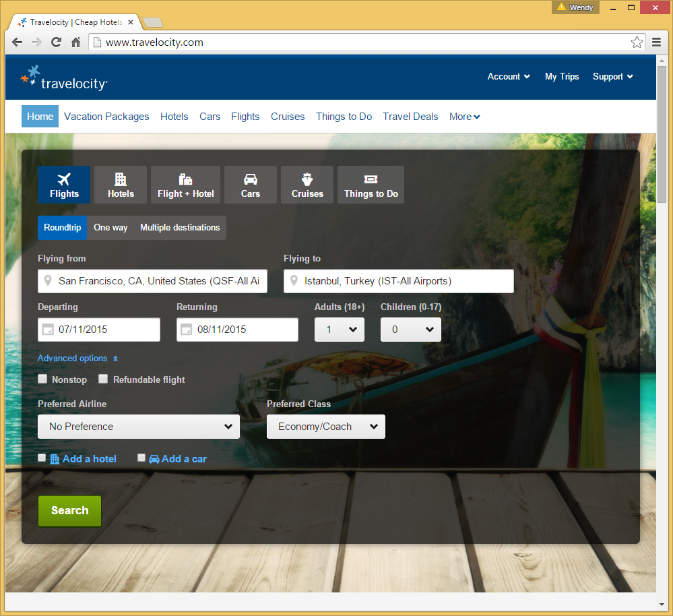
Task: Click the location pin in Flying from
Action: 48,281
